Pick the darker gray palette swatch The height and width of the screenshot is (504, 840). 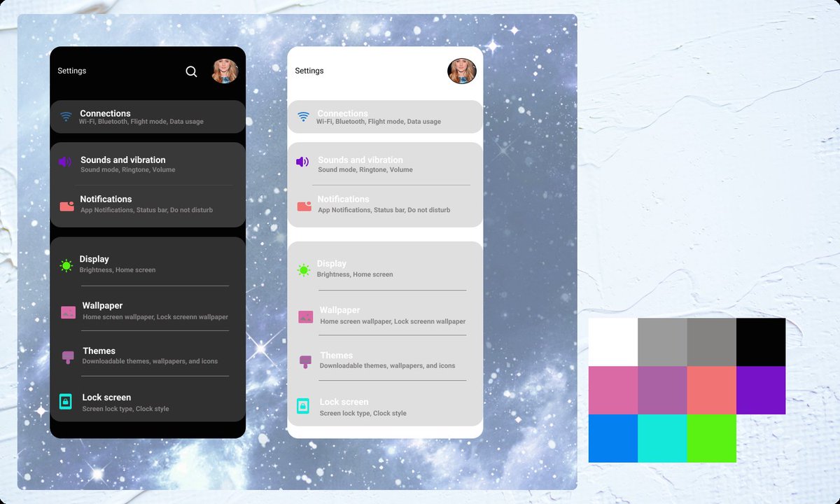(712, 342)
